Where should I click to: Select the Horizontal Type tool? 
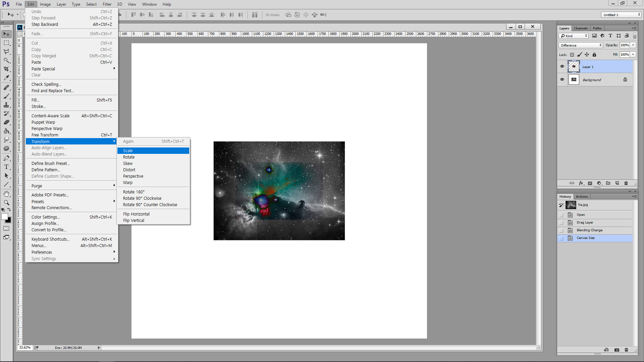tap(6, 167)
